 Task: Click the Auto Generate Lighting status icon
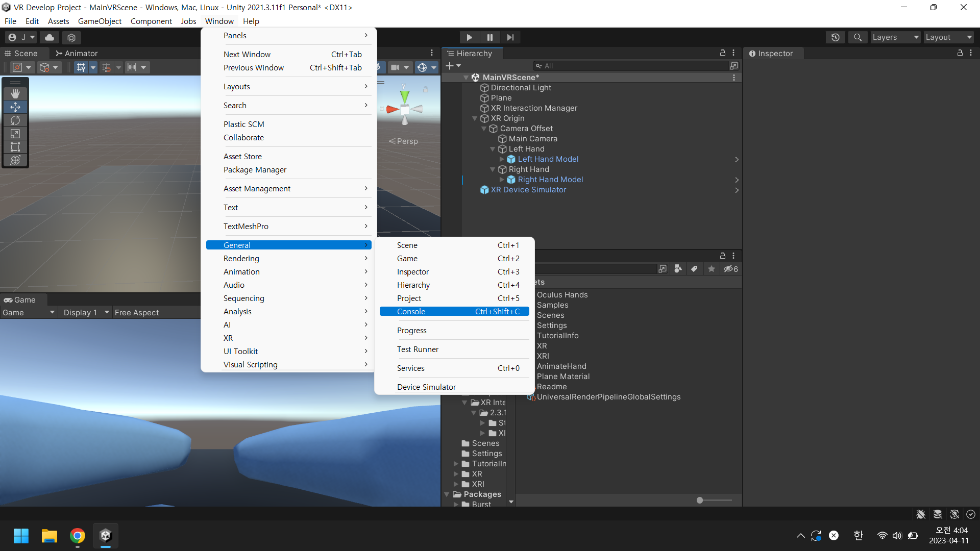[x=954, y=514]
